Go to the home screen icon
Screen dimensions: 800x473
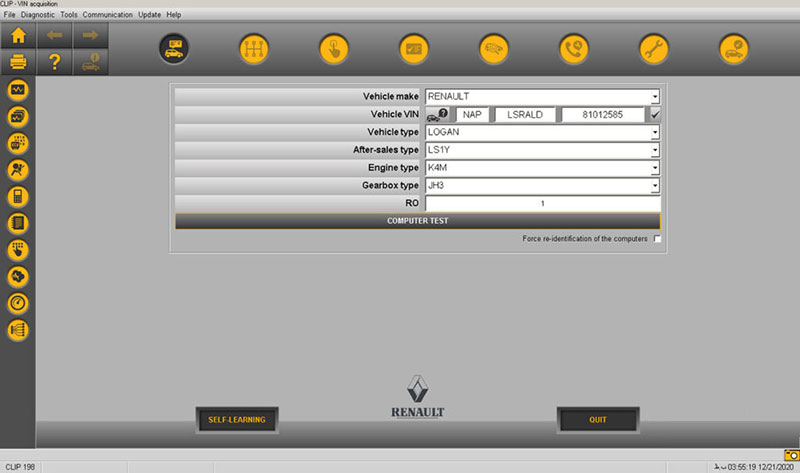tap(18, 35)
